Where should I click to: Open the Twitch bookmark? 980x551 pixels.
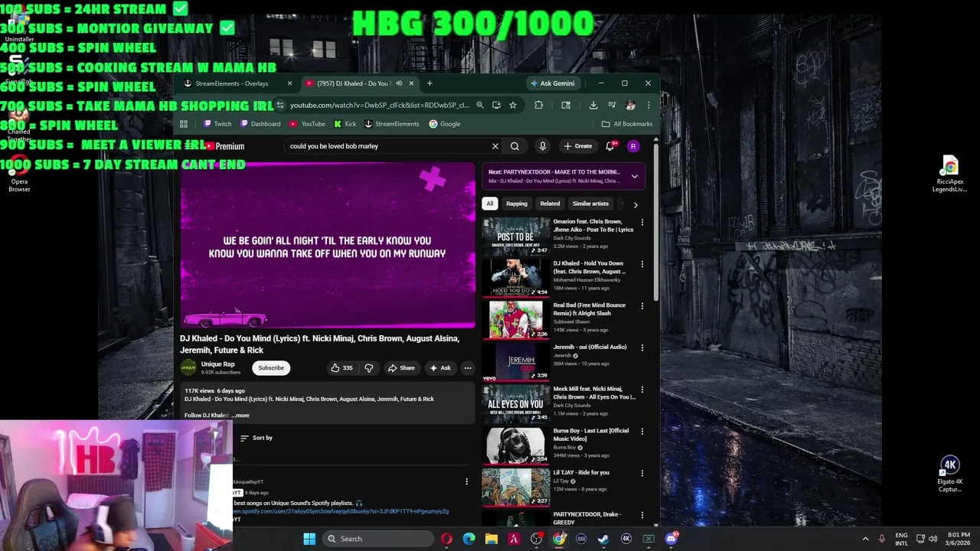coord(217,124)
